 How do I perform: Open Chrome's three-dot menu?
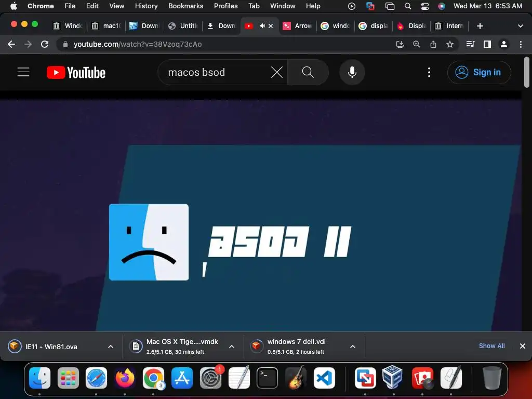click(521, 44)
